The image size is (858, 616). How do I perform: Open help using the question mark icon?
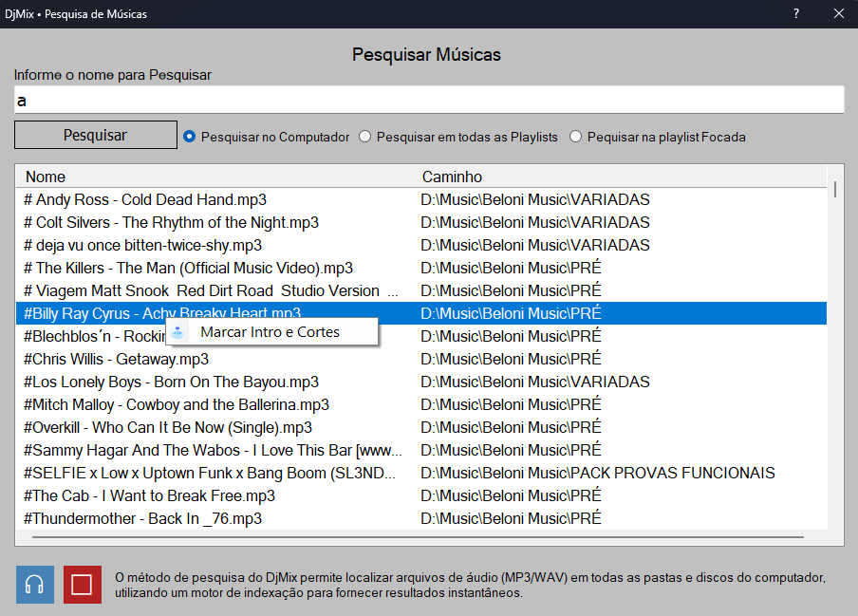[x=795, y=13]
